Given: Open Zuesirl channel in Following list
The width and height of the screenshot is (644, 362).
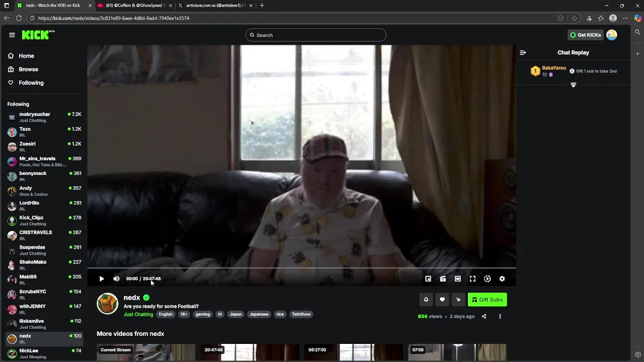Looking at the screenshot, I should point(44,146).
